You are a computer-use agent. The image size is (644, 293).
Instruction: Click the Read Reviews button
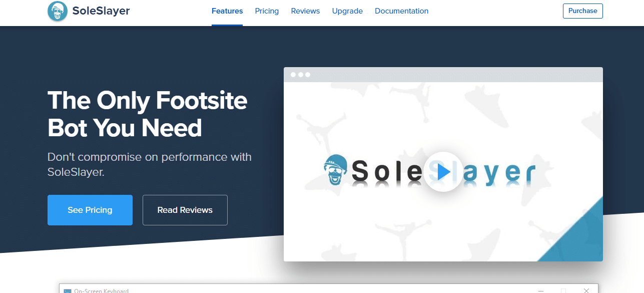pos(185,210)
